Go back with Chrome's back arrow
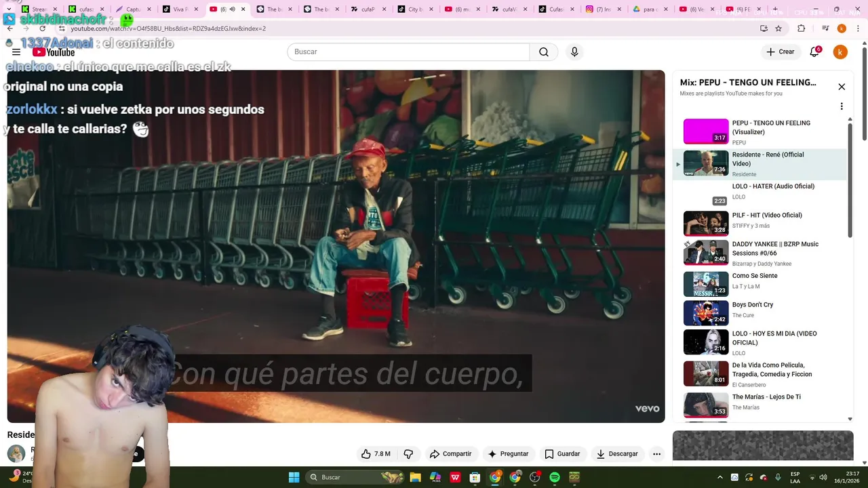The width and height of the screenshot is (868, 488). click(10, 28)
